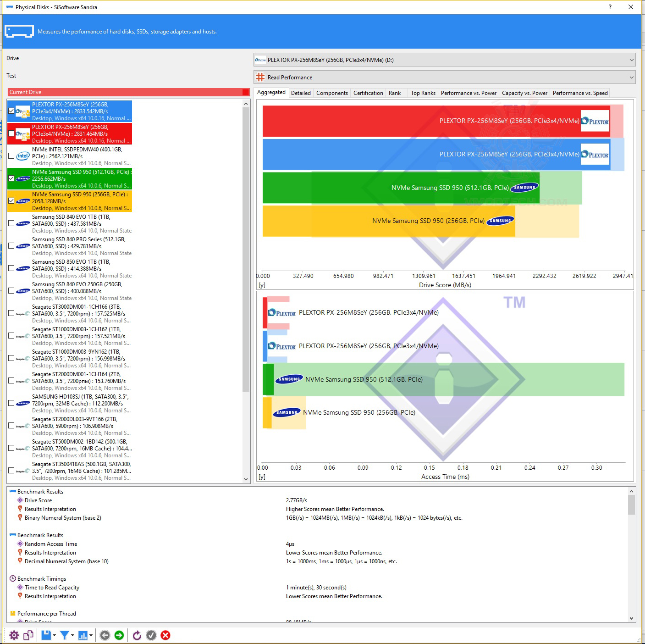Select the Aggregated tab

[x=271, y=92]
